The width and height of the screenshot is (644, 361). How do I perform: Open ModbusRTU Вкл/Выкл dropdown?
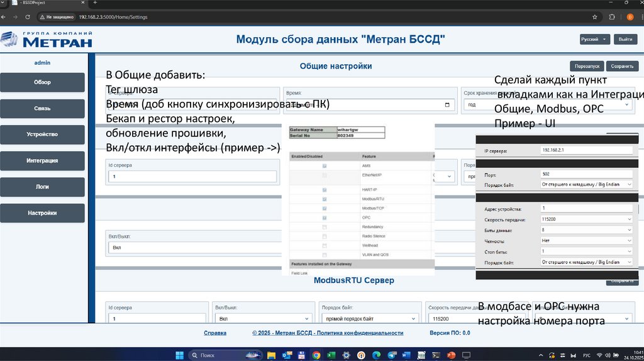(264, 319)
